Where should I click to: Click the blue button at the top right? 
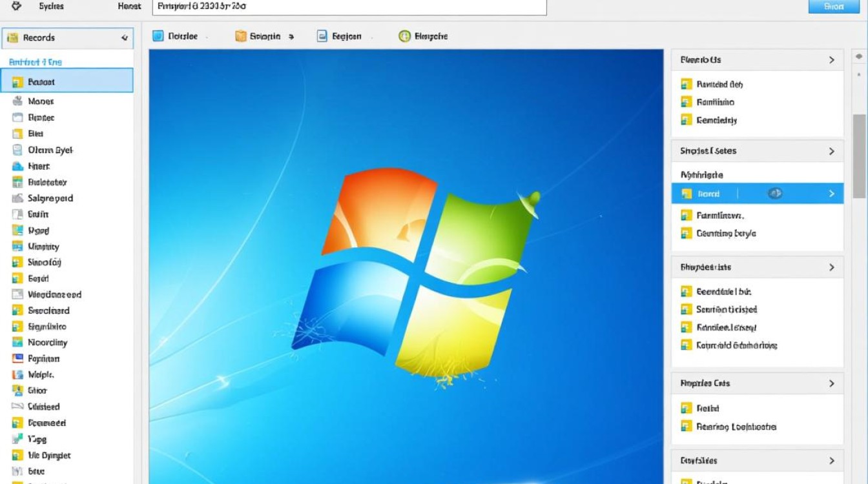click(834, 6)
